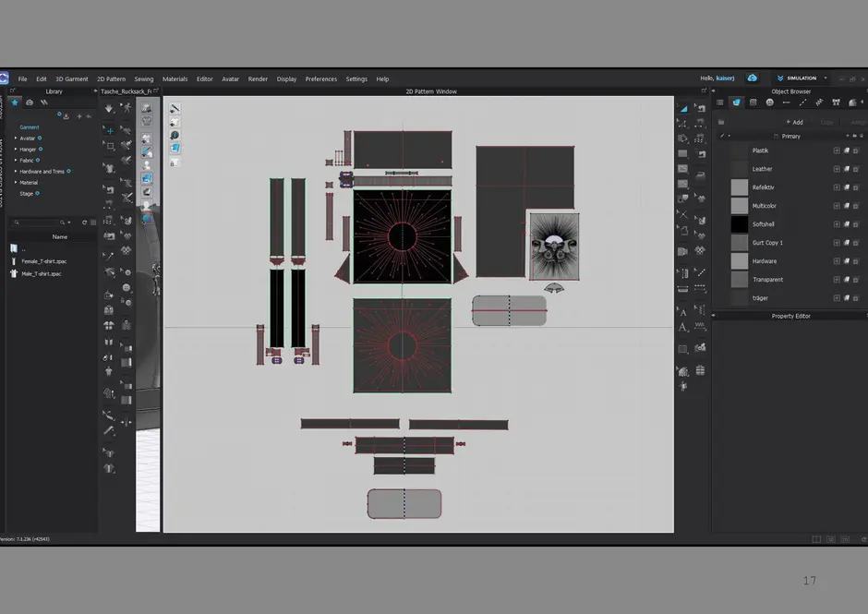Click the Add button in Object Browser
Viewport: 868px width, 614px height.
794,122
